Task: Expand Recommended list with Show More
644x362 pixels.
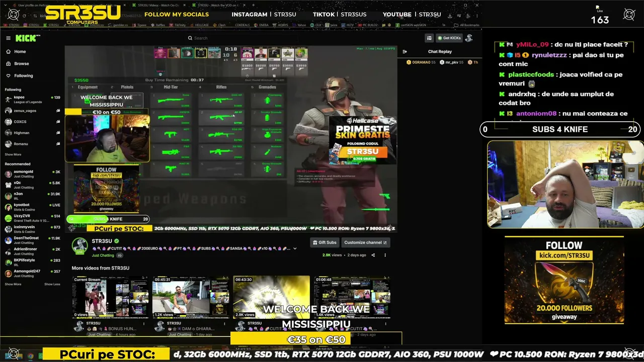Action: 13,284
